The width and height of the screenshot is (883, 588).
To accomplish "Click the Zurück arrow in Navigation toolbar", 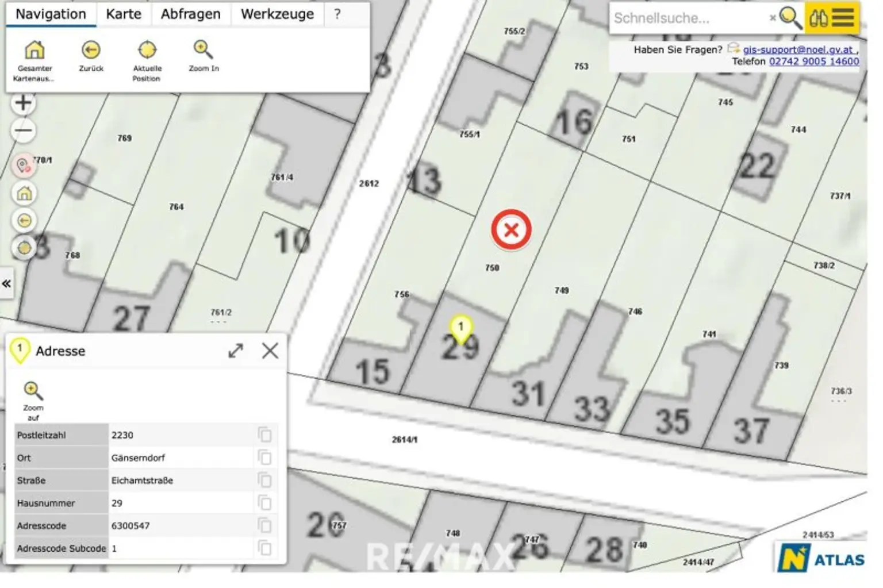I will (x=91, y=51).
